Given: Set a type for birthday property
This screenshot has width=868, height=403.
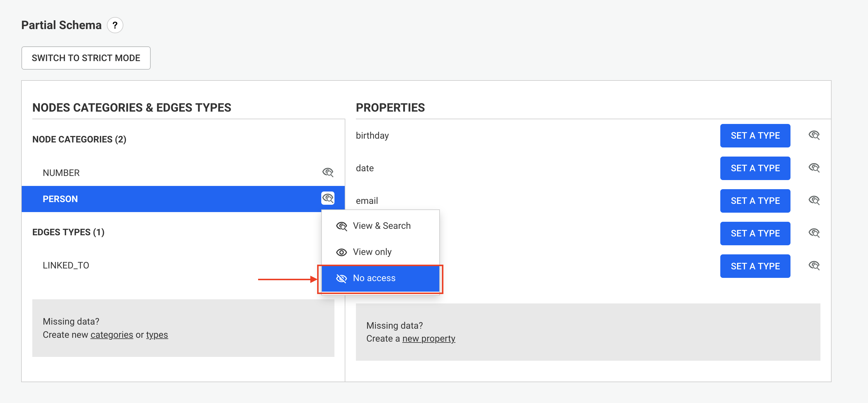Looking at the screenshot, I should click(x=755, y=135).
